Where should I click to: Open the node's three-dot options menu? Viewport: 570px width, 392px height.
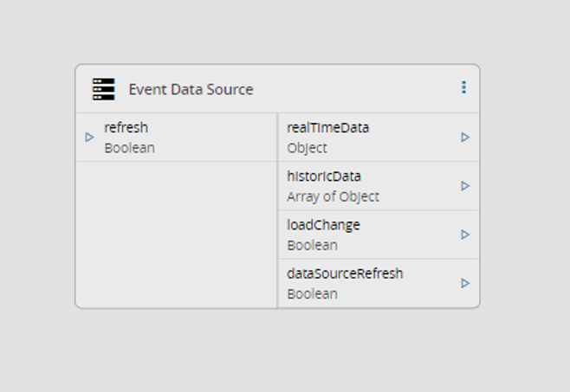pos(463,87)
